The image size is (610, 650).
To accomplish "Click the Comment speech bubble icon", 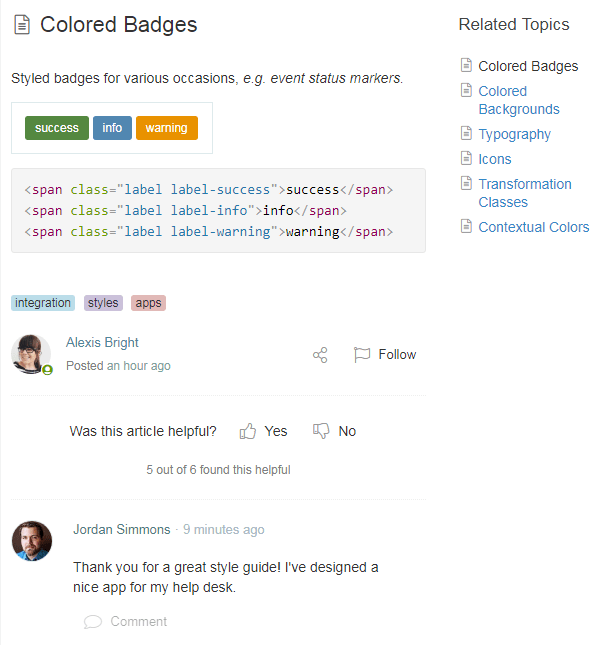I will pyautogui.click(x=93, y=622).
